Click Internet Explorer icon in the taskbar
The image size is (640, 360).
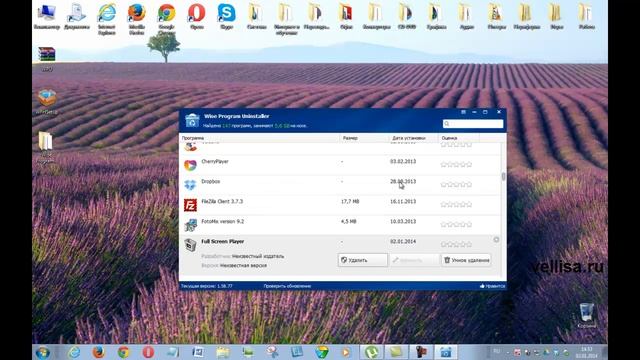point(74,352)
